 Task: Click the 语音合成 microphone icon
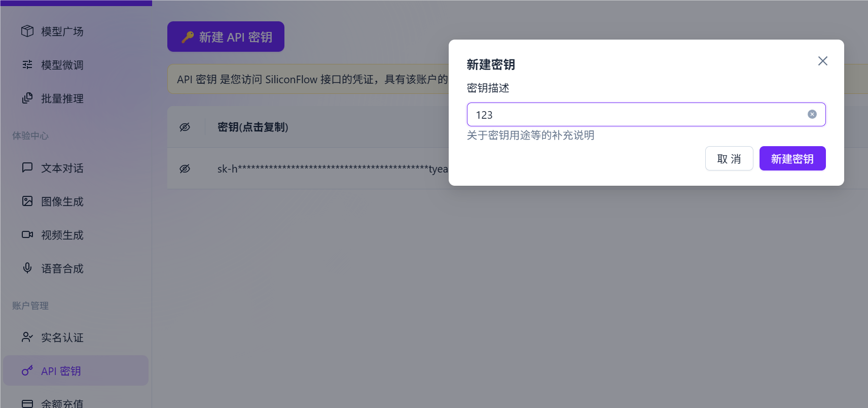pyautogui.click(x=27, y=268)
